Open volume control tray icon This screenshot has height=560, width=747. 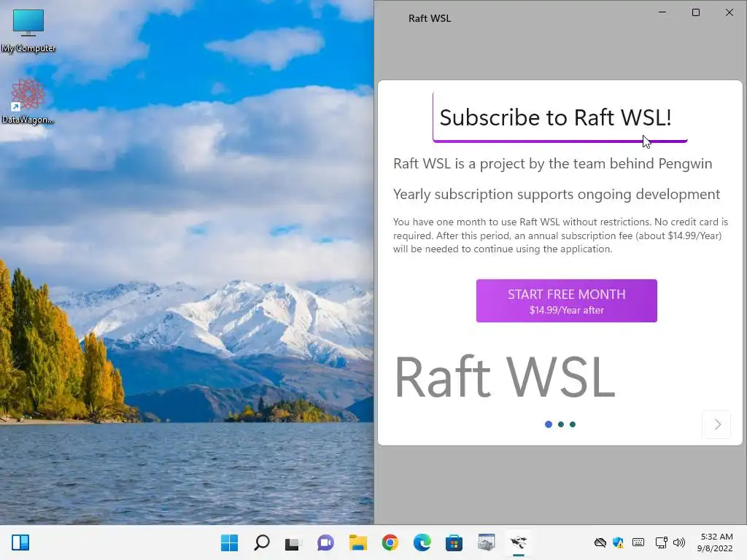click(x=679, y=542)
